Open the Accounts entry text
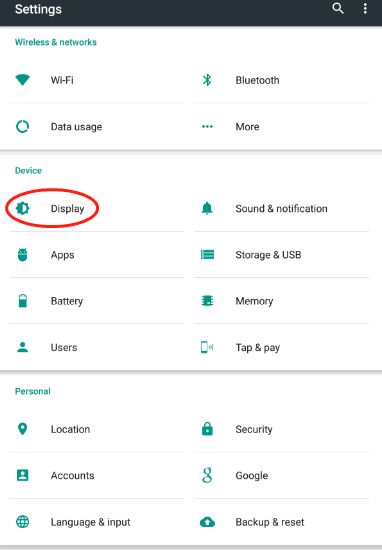Screen dimensions: 382x551 (72, 475)
